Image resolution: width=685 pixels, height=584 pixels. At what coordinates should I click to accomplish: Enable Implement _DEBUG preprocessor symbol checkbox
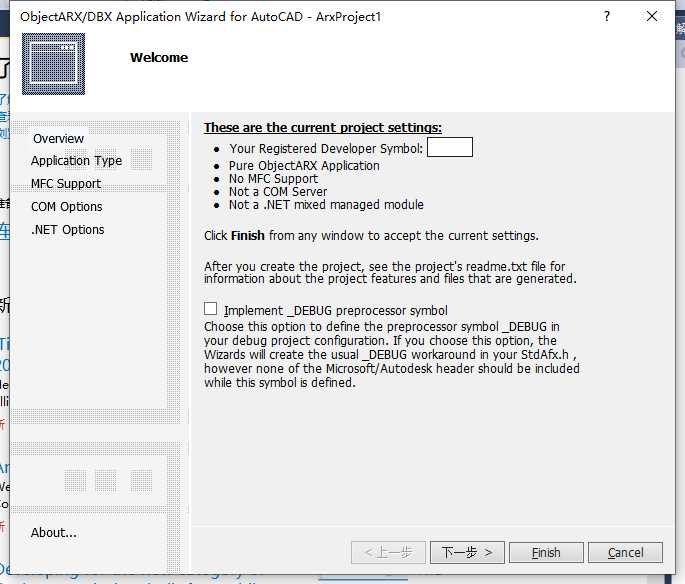pyautogui.click(x=211, y=309)
